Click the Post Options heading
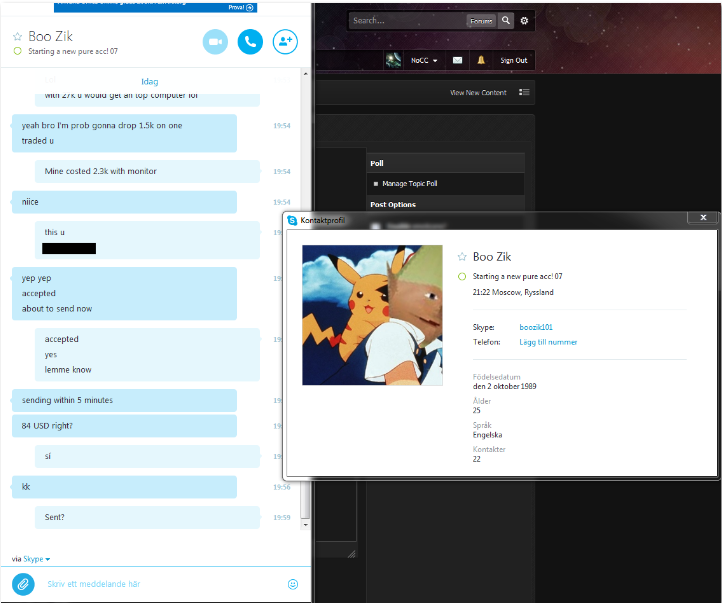This screenshot has height=603, width=722. [393, 204]
